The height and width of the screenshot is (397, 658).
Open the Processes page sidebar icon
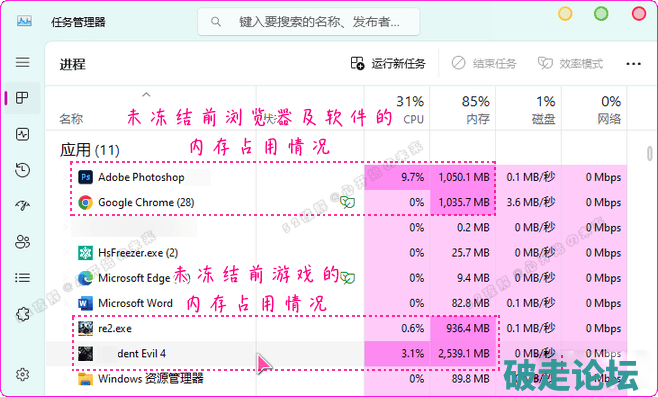tap(22, 98)
